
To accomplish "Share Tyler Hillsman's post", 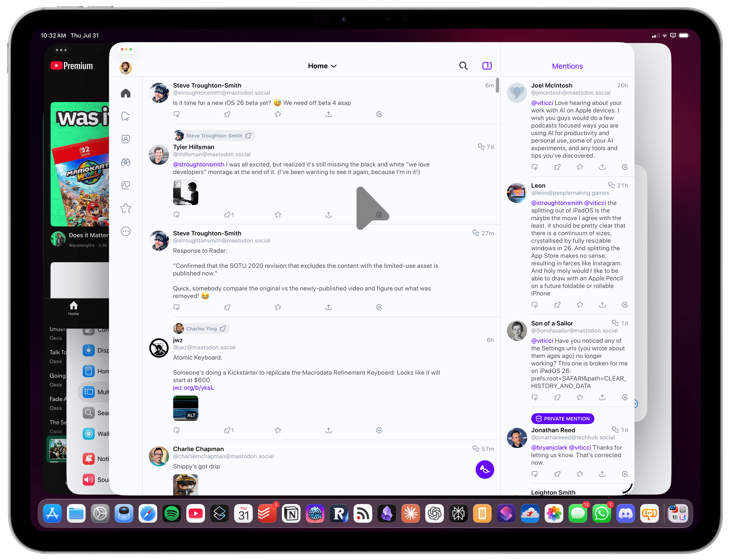I will pyautogui.click(x=328, y=215).
